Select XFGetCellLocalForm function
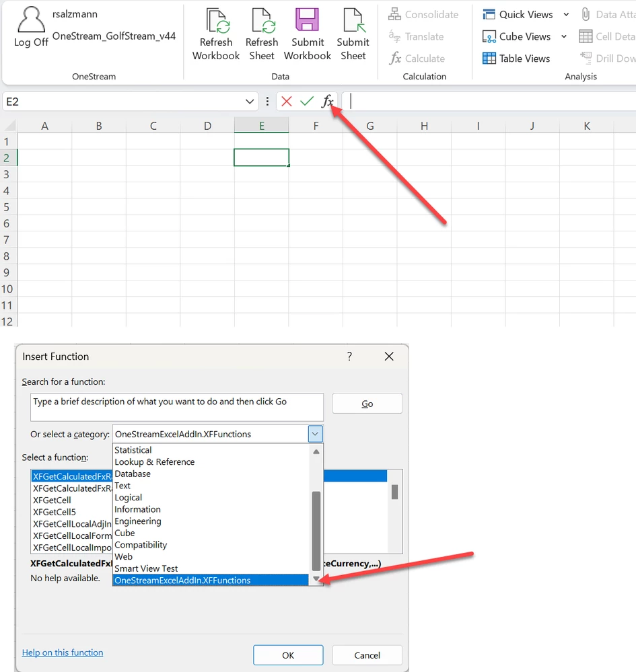The width and height of the screenshot is (636, 672). point(72,535)
